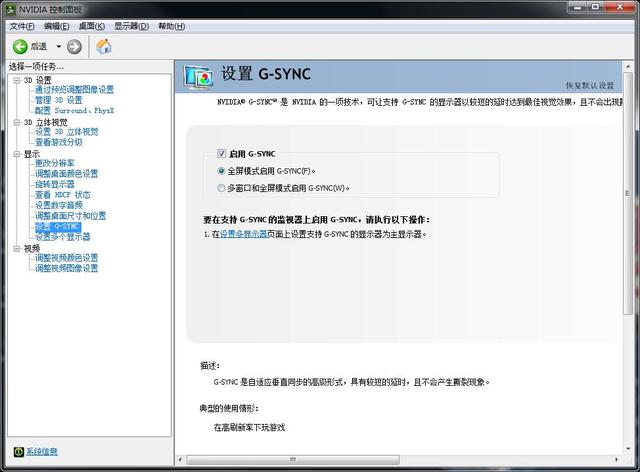
Task: Open the 帮助(H) menu
Action: coord(171,26)
